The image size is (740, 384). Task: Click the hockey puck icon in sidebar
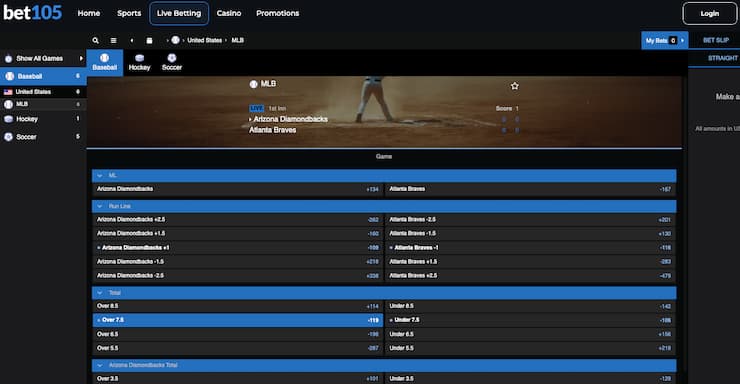pos(8,119)
